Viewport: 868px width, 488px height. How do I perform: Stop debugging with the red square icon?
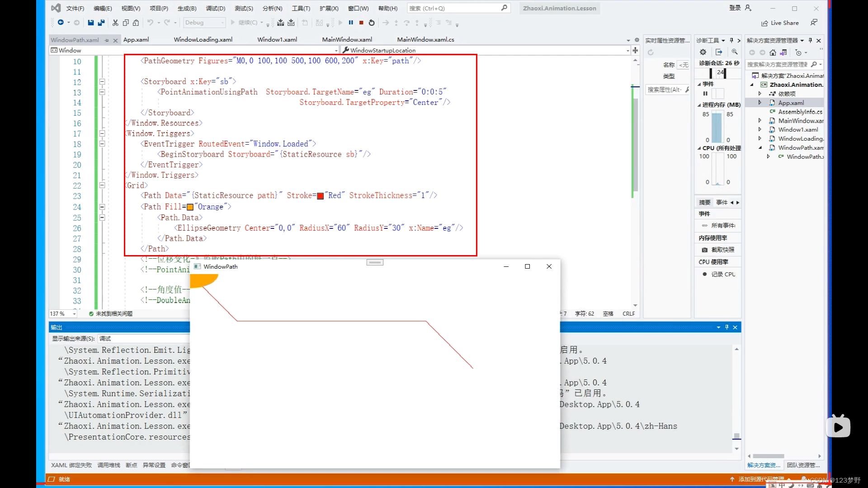[x=361, y=23]
